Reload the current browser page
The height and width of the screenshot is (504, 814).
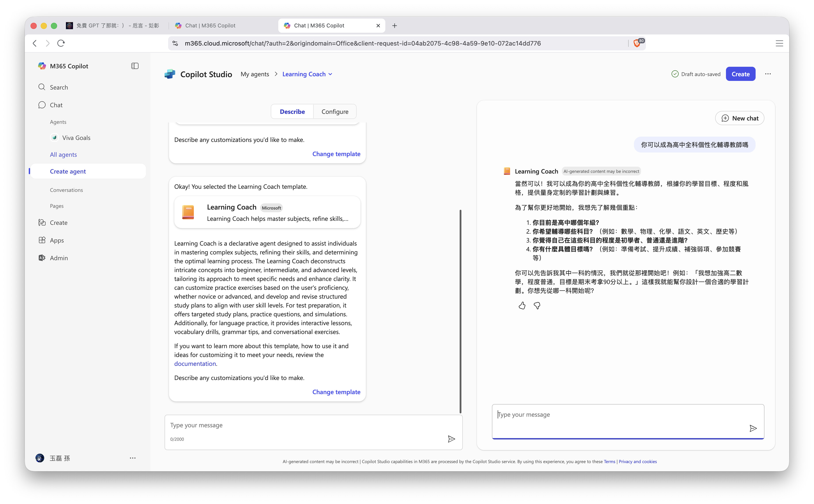click(61, 43)
